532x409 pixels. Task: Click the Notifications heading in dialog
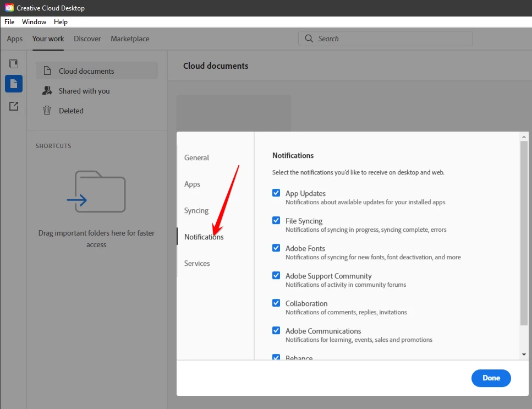293,155
